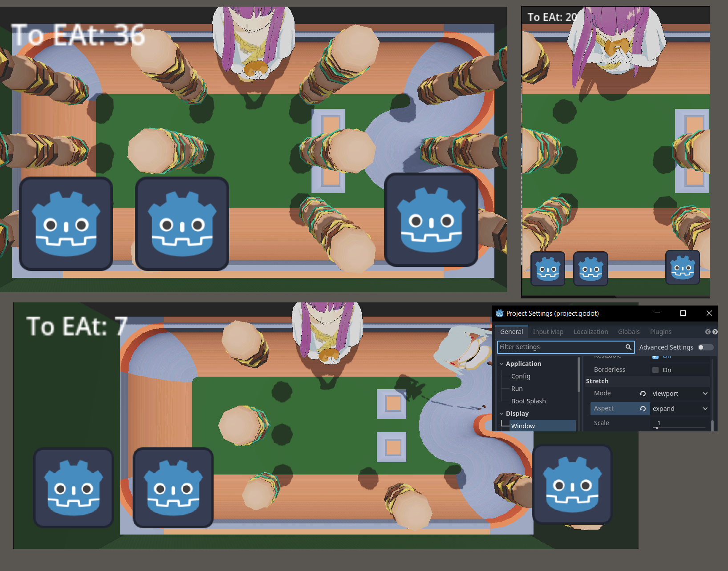Open the Input Map tab
The image size is (728, 571).
click(x=548, y=332)
